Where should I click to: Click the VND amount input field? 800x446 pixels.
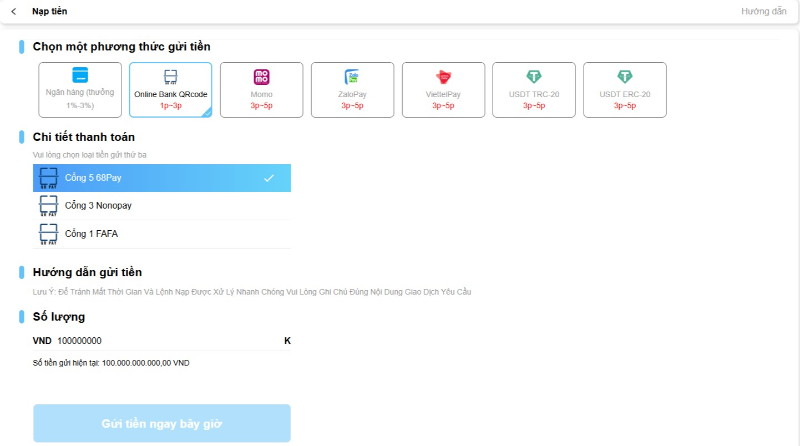[x=165, y=341]
